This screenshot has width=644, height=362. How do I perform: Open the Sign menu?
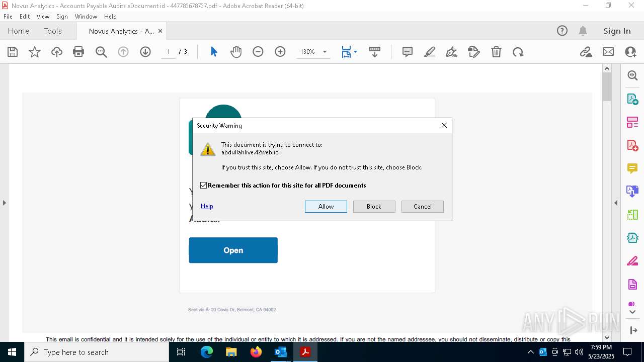pos(62,17)
